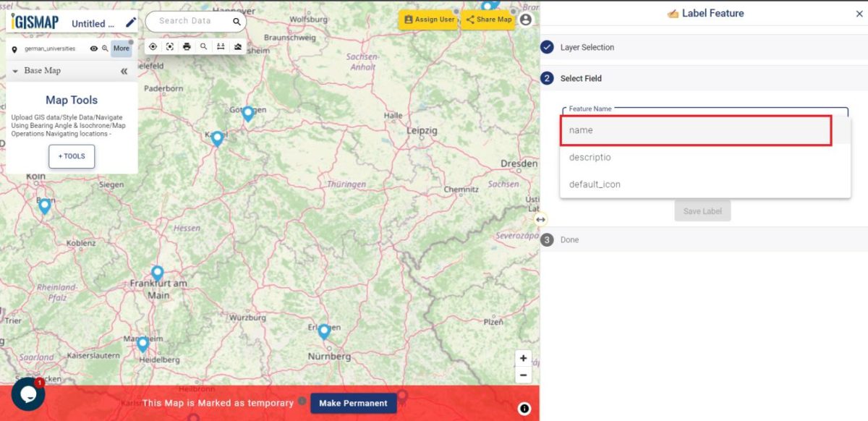This screenshot has height=421, width=868.
Task: Select the GPS locate tool
Action: click(153, 46)
